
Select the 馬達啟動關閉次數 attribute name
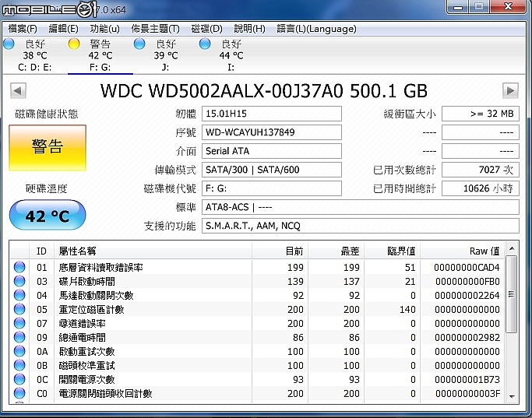96,296
